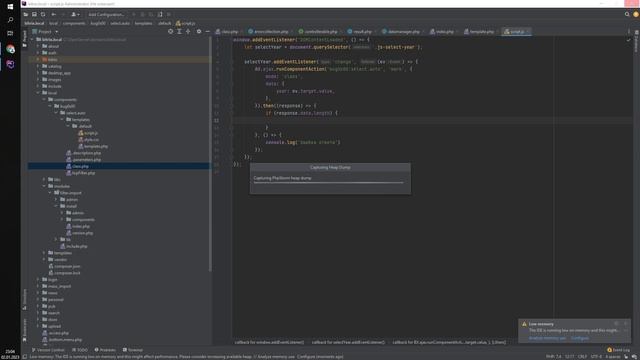640x360 pixels.
Task: Click the CRLF line separator status widget
Action: (x=582, y=356)
